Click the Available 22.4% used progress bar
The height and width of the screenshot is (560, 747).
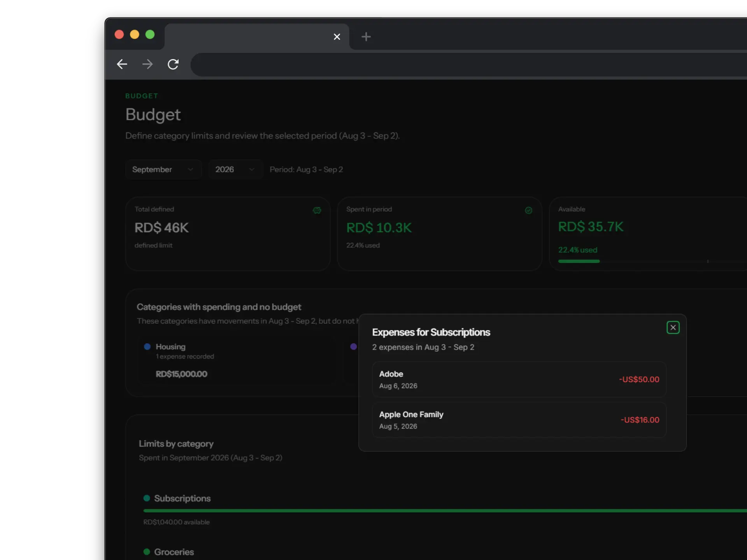[652, 261]
